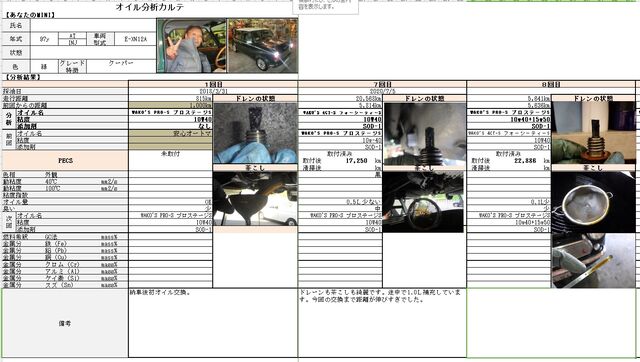This screenshot has width=640, height=362.
Task: Select the note 納車後初オイル交換。
Action: coord(160,293)
